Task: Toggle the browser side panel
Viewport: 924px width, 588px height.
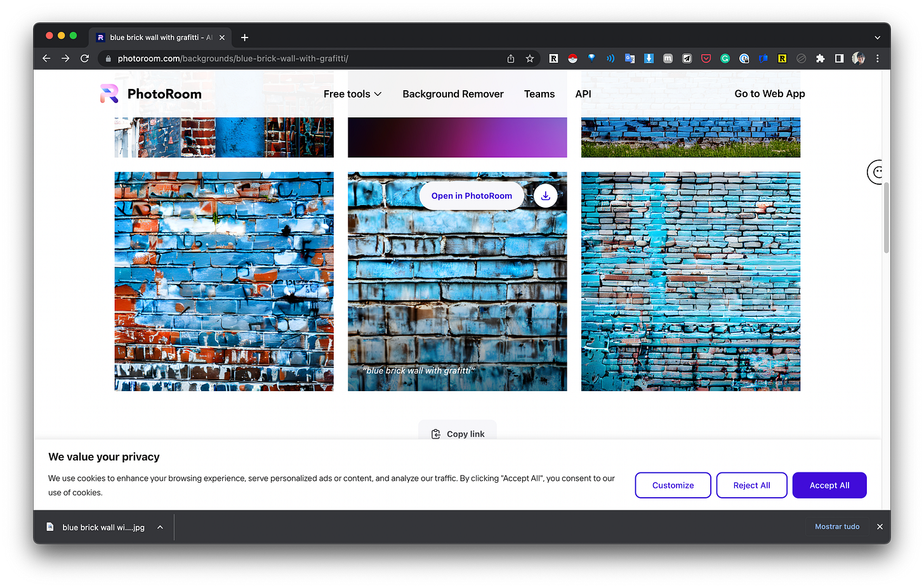Action: click(839, 58)
